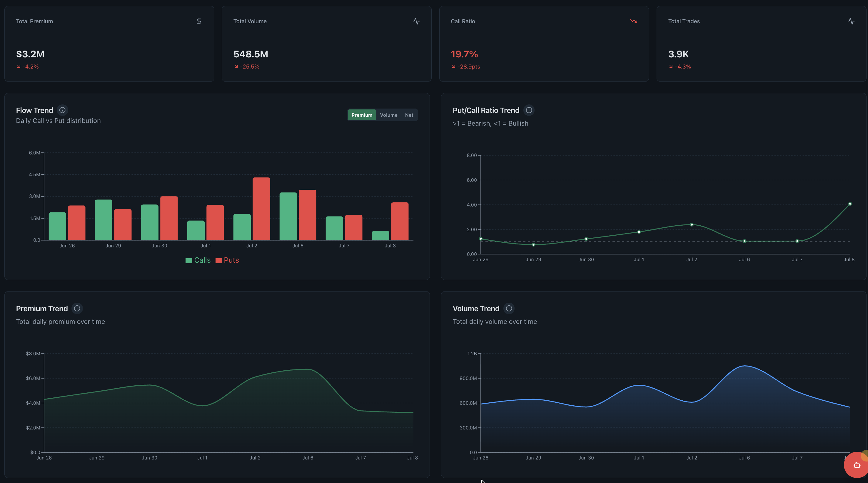Click the 6.0M y-axis label in Flow Trend
The image size is (868, 483).
coord(34,153)
